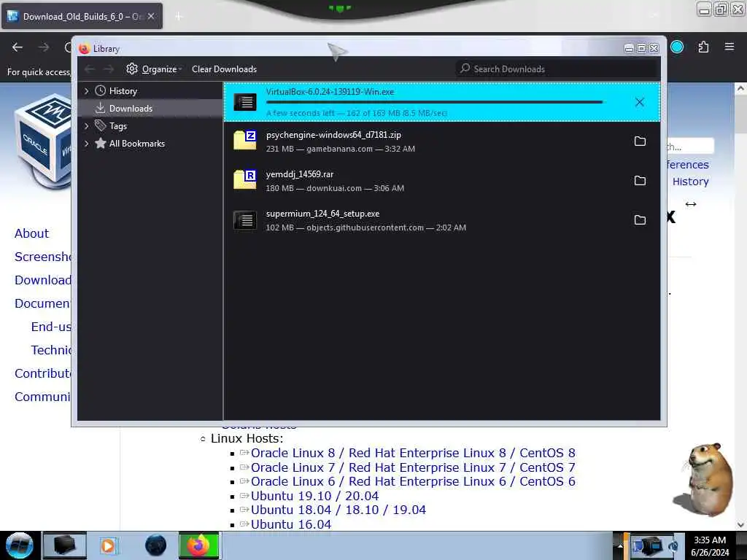Select the Download_Old_Builds_6_0 browser tab
This screenshot has height=560, width=747.
[x=82, y=16]
